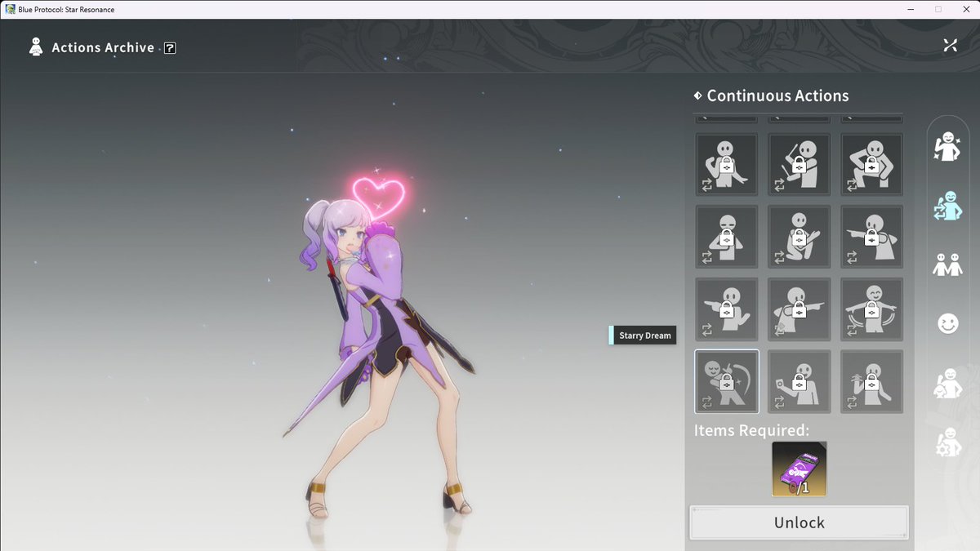This screenshot has height=551, width=980.
Task: Click the purple ticket required item
Action: point(800,469)
